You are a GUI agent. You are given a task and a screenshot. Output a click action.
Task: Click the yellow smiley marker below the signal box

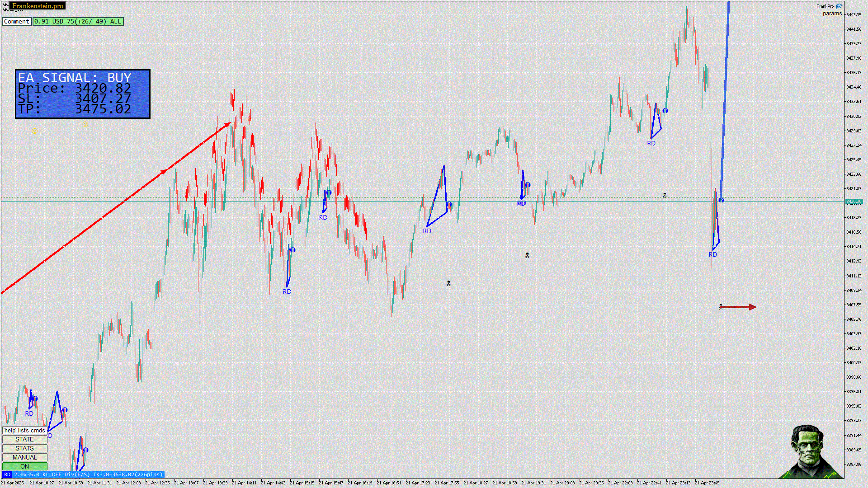click(85, 125)
